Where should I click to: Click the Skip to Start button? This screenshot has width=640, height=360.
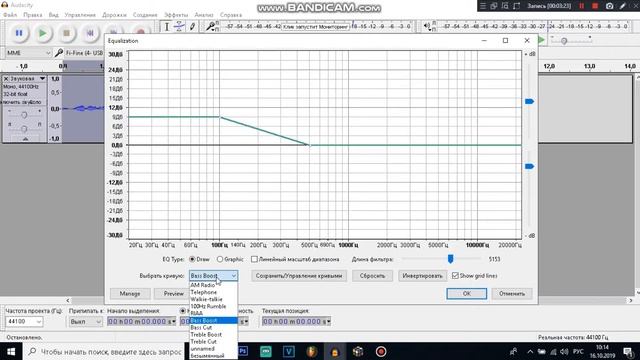(x=90, y=33)
